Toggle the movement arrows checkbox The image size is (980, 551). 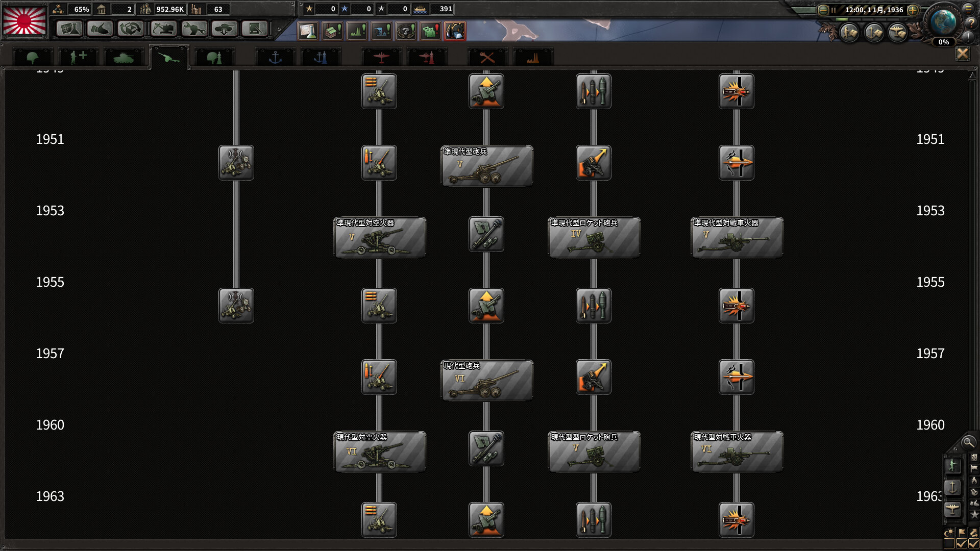(x=973, y=544)
